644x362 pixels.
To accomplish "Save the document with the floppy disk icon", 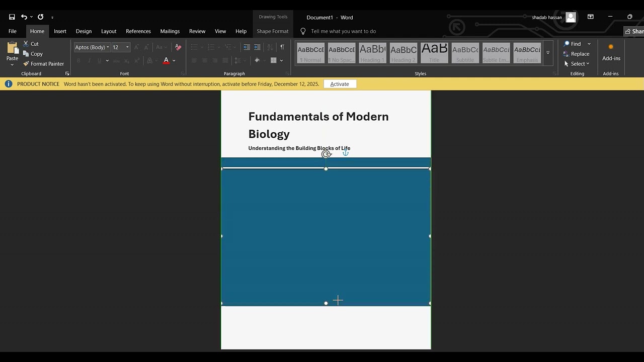I will pos(12,17).
